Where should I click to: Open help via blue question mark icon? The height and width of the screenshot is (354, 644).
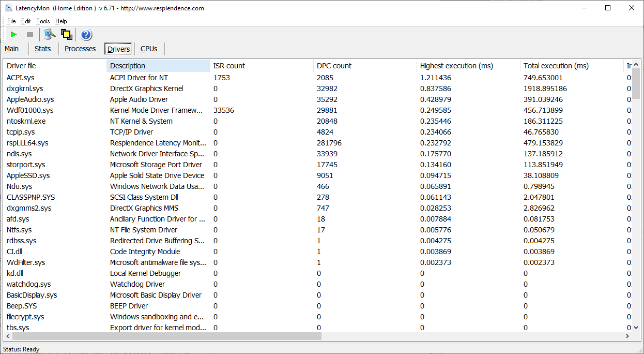[86, 35]
